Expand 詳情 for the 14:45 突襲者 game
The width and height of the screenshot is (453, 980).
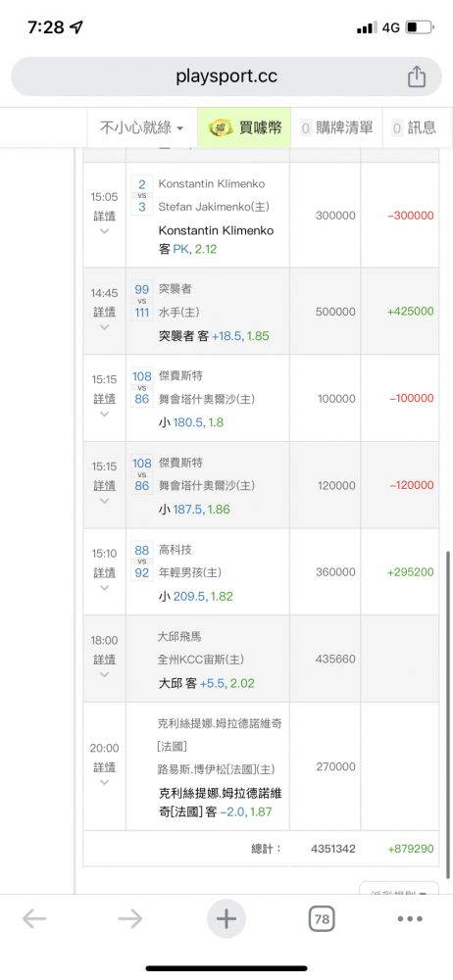pyautogui.click(x=105, y=312)
